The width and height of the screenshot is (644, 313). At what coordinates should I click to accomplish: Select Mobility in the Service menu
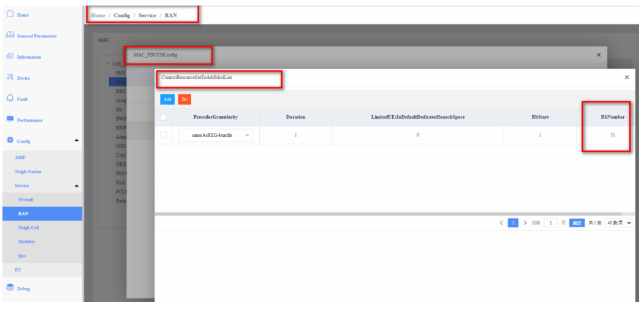26,241
